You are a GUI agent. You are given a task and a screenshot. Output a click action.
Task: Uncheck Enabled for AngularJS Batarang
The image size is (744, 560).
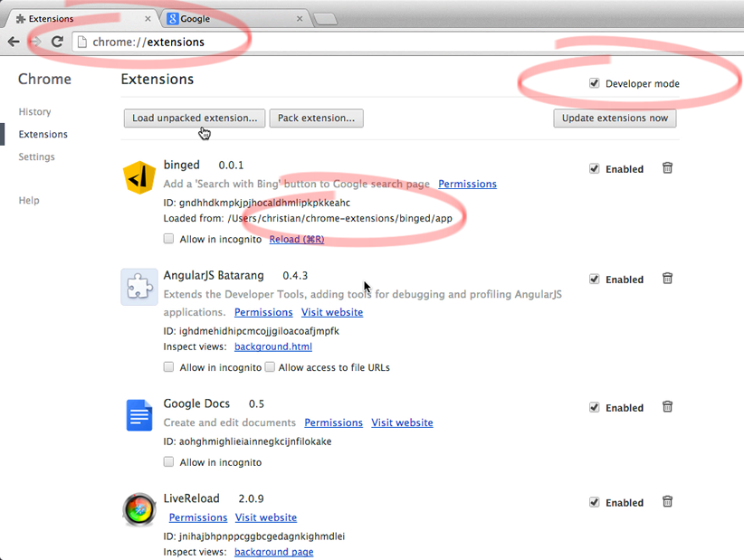coord(594,279)
